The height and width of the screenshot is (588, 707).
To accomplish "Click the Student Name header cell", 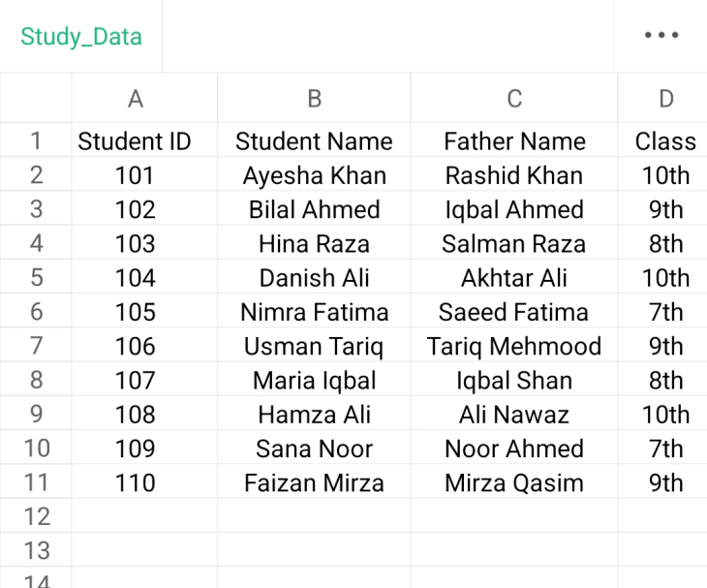I will tap(314, 141).
